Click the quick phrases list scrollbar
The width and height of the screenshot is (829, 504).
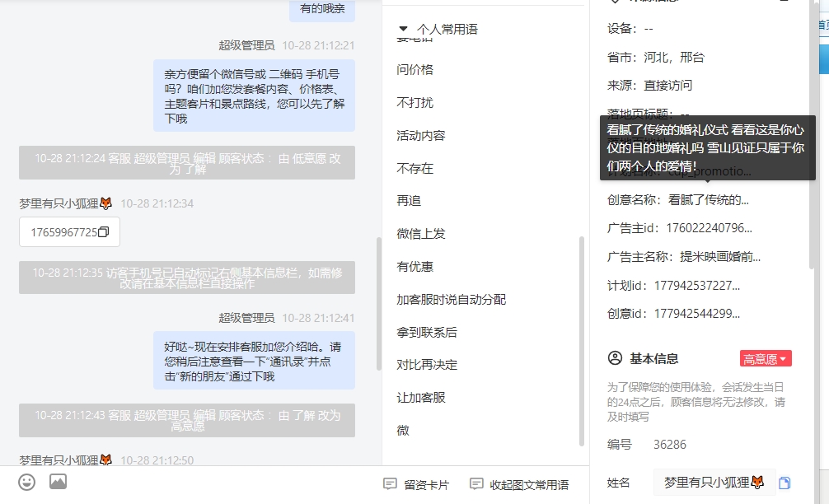(x=582, y=341)
